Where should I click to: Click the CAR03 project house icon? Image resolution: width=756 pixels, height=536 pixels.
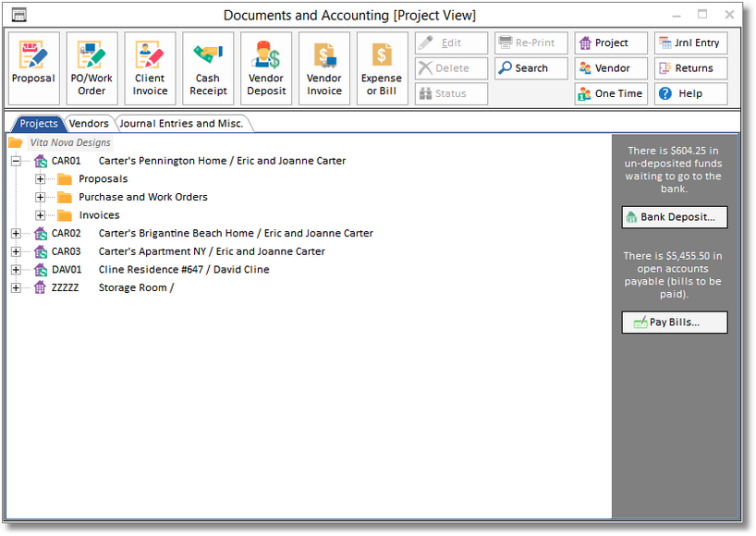pos(41,251)
